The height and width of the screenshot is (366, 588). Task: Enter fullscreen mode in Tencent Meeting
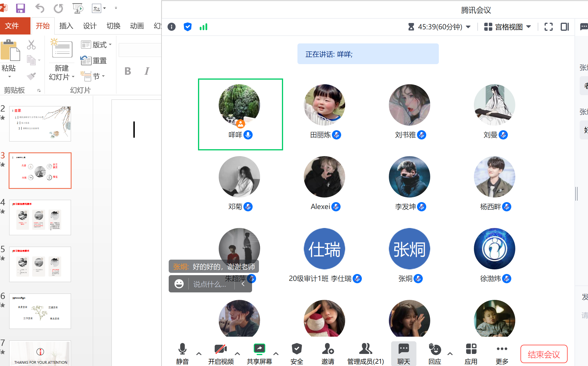click(548, 27)
